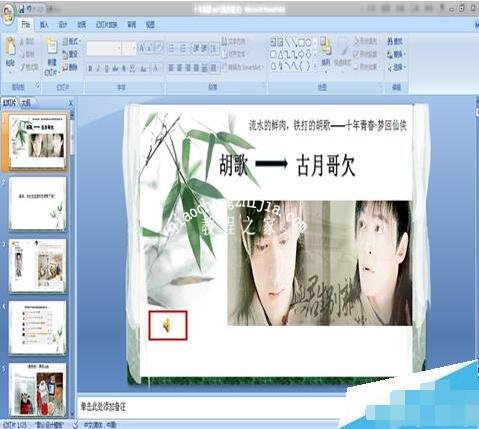Switch to the Review (审阅) ribbon tab
This screenshot has height=429, width=479.
pyautogui.click(x=132, y=25)
